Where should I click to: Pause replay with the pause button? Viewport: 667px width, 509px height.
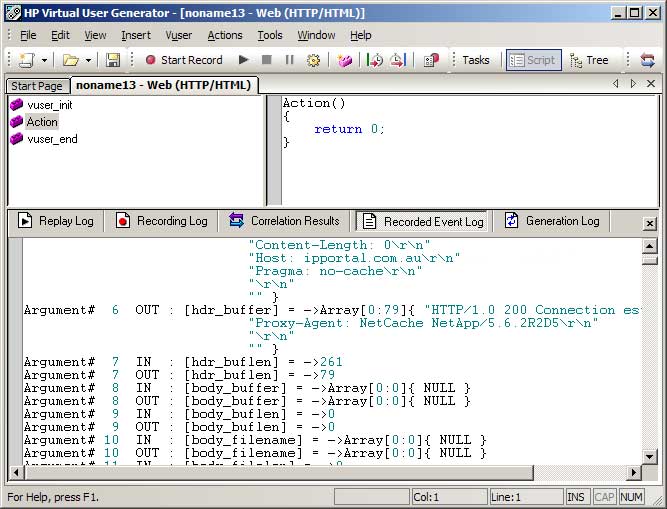point(290,60)
